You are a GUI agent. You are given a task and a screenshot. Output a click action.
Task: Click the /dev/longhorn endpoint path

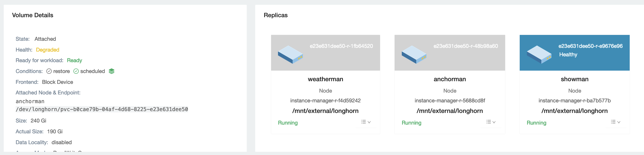point(102,109)
